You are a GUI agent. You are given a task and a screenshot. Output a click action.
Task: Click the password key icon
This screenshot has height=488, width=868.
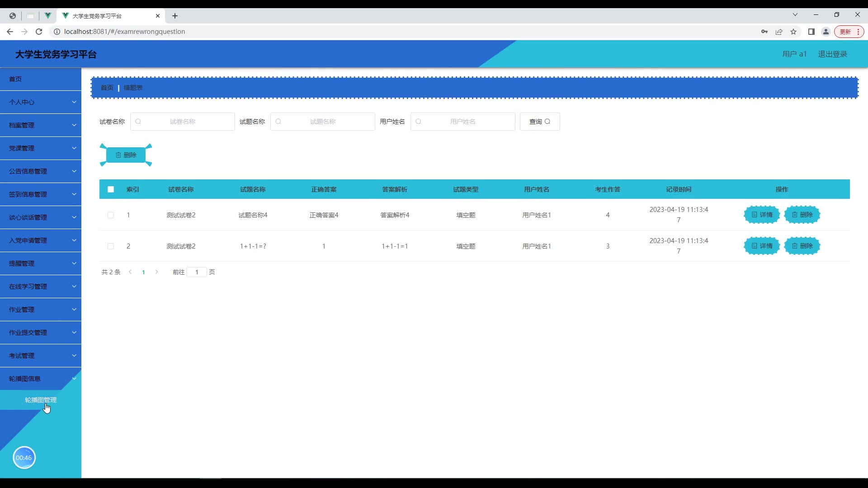coord(764,32)
